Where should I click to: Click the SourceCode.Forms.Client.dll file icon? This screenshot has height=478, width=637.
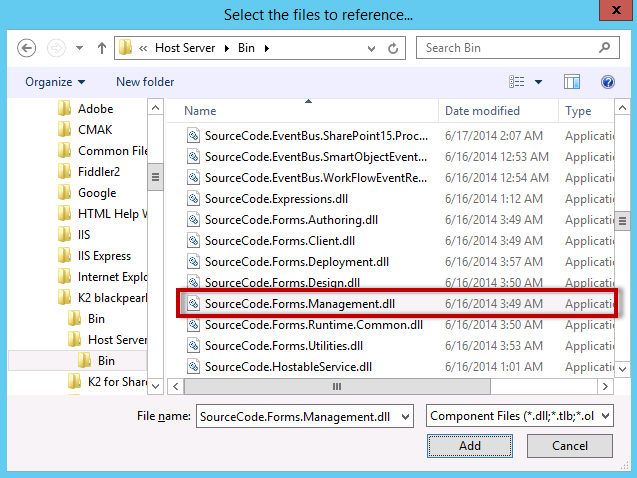coord(194,241)
